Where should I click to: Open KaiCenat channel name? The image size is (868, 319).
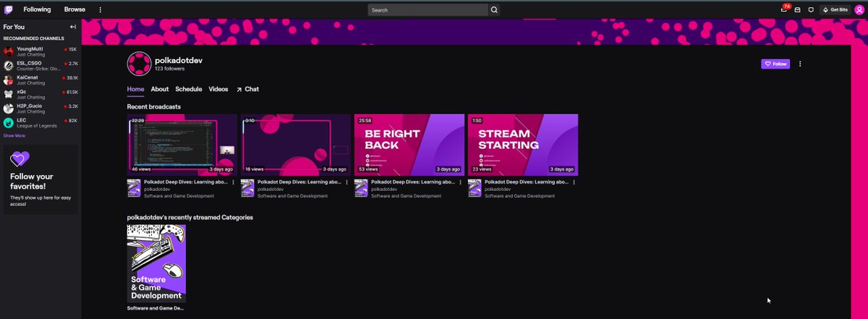(28, 77)
